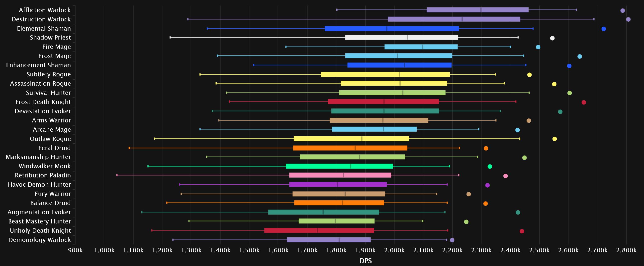644x266 pixels.
Task: Click the Windwalker Monk green outlier dot
Action: click(x=489, y=167)
